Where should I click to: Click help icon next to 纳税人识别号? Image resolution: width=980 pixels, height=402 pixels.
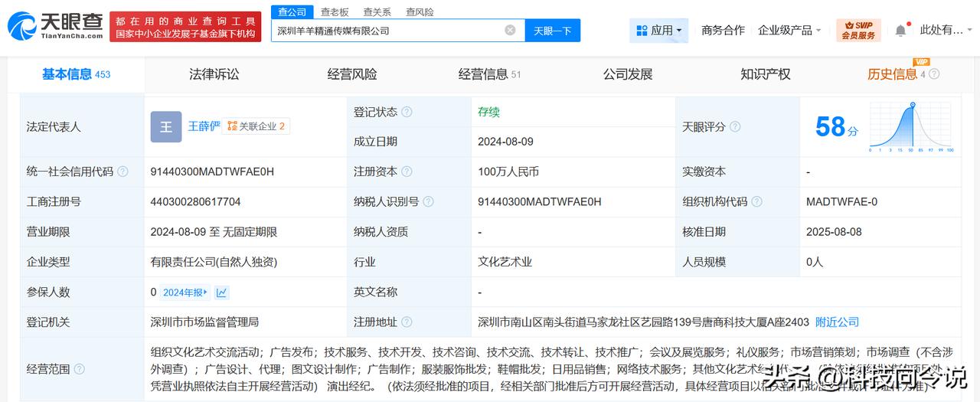pos(428,201)
